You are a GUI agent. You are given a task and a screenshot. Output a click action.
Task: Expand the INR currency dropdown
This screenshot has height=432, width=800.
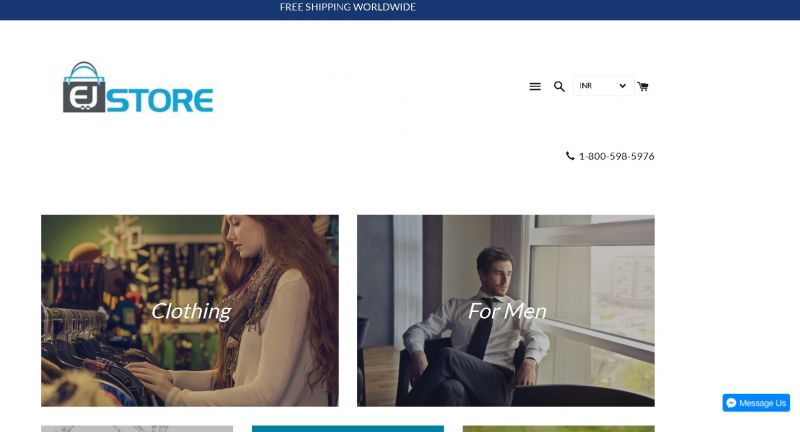pyautogui.click(x=604, y=86)
